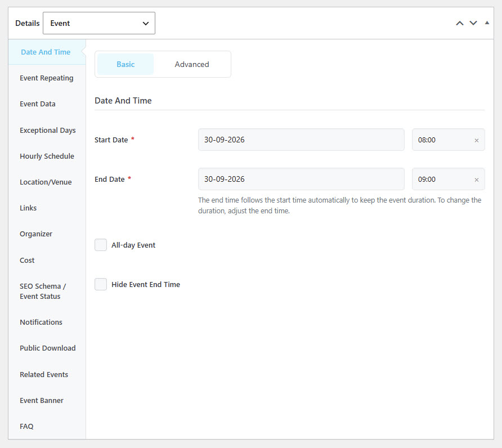Go to the Related Events section
The image size is (502, 448).
click(47, 374)
